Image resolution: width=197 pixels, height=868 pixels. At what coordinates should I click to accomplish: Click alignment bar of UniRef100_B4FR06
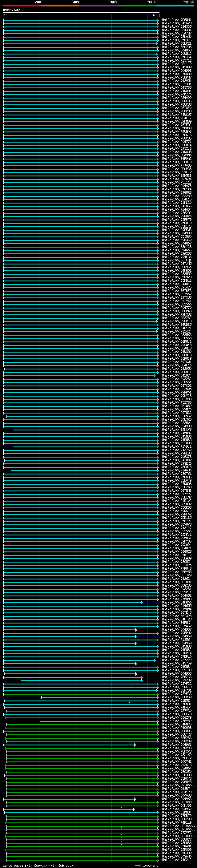pyautogui.click(x=73, y=603)
